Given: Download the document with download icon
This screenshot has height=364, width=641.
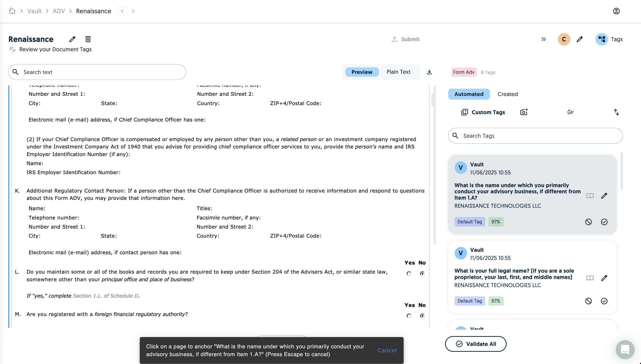Looking at the screenshot, I should 429,72.
